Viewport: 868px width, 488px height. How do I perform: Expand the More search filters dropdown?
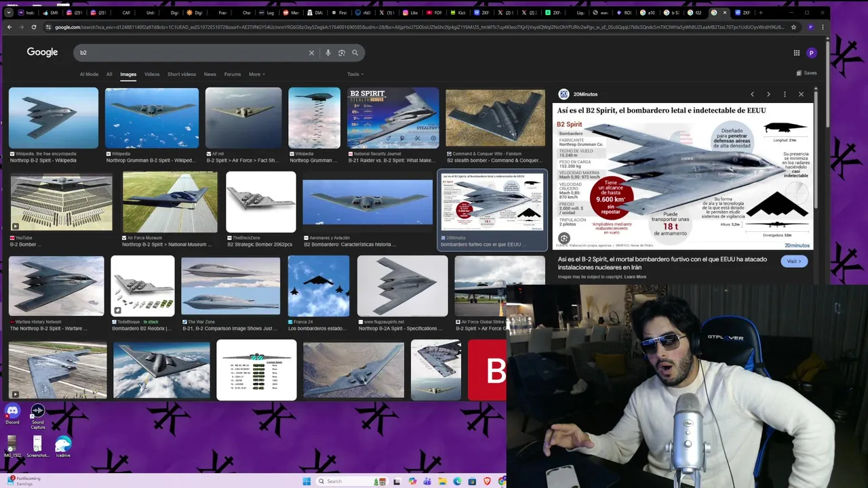pyautogui.click(x=256, y=74)
